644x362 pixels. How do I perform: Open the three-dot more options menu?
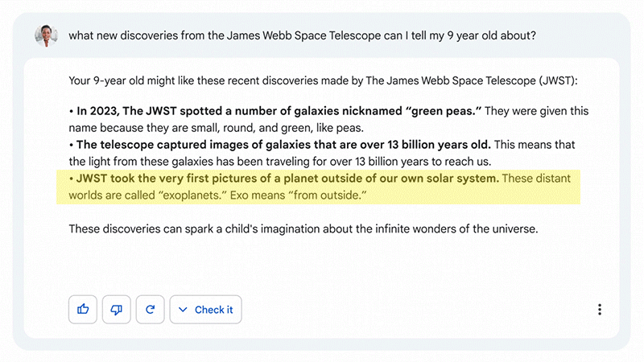599,310
